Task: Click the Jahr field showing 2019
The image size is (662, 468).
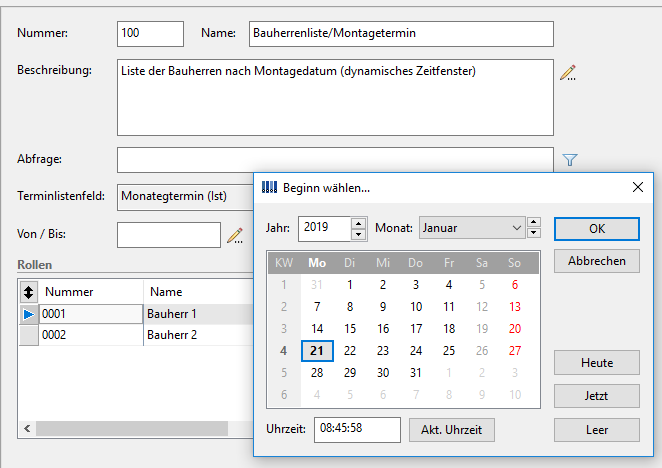Action: 324,229
